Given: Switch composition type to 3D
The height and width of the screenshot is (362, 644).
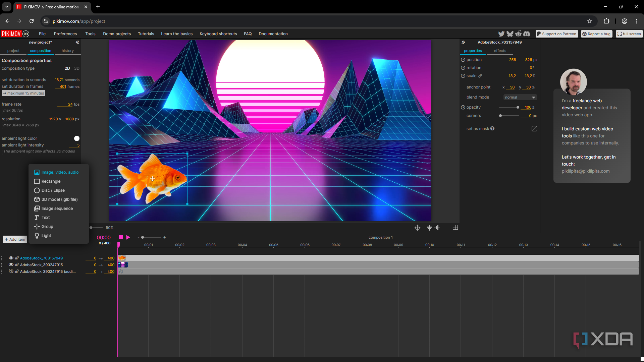Looking at the screenshot, I should (77, 68).
